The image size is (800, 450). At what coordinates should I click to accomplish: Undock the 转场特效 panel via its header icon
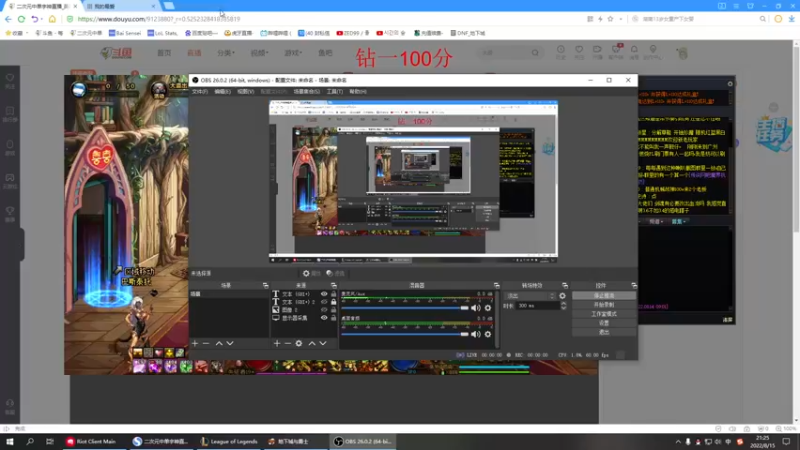point(565,285)
